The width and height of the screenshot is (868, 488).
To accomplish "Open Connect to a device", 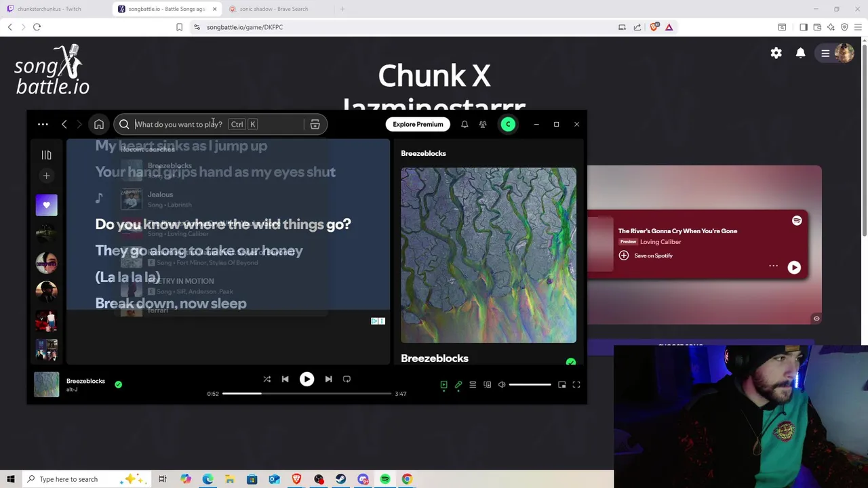I will point(487,384).
